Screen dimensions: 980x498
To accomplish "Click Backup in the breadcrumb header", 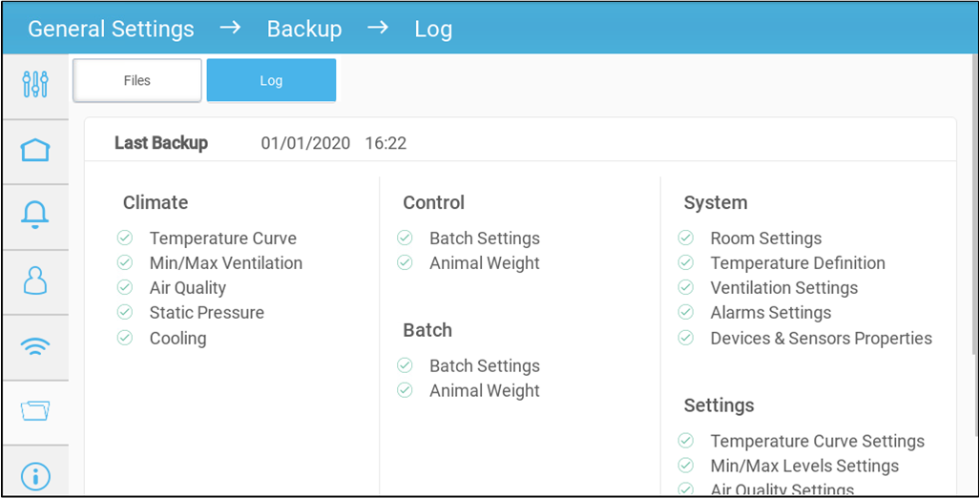I will (x=303, y=30).
